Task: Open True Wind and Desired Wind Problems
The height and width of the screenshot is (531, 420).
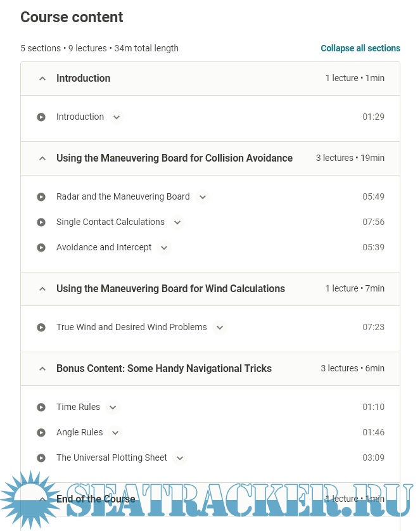Action: [x=131, y=327]
